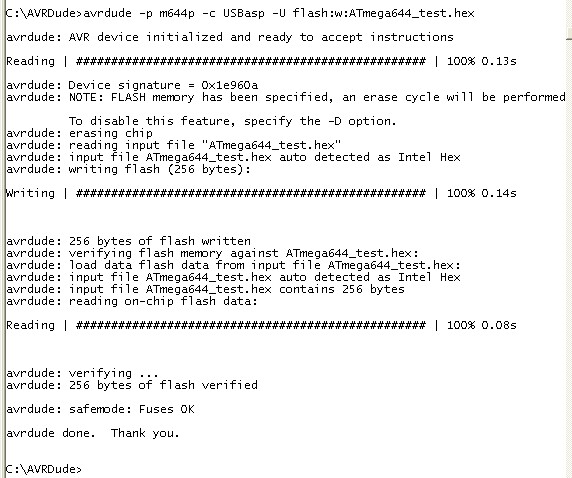572x478 pixels.
Task: Click the 'writing flash (256 bytes)' line
Action: 128,169
